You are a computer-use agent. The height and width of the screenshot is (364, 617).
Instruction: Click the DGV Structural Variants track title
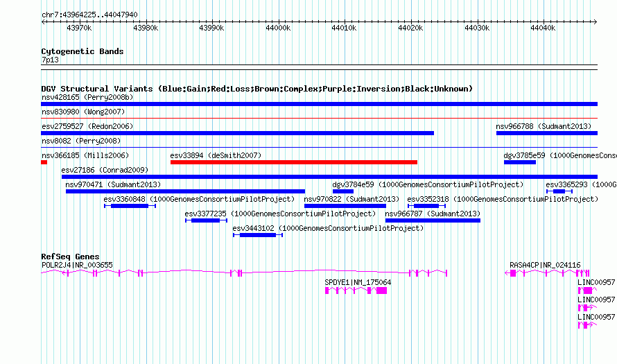point(257,89)
